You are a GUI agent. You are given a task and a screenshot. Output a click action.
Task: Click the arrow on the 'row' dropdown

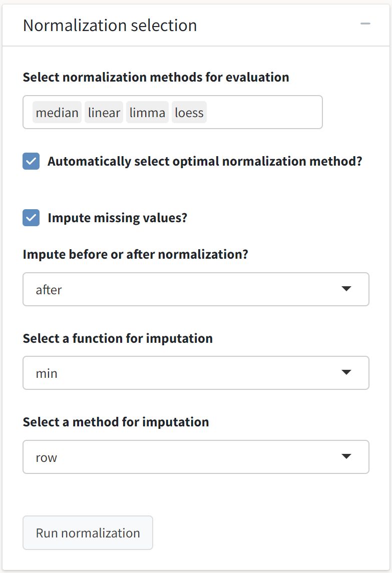pyautogui.click(x=346, y=457)
